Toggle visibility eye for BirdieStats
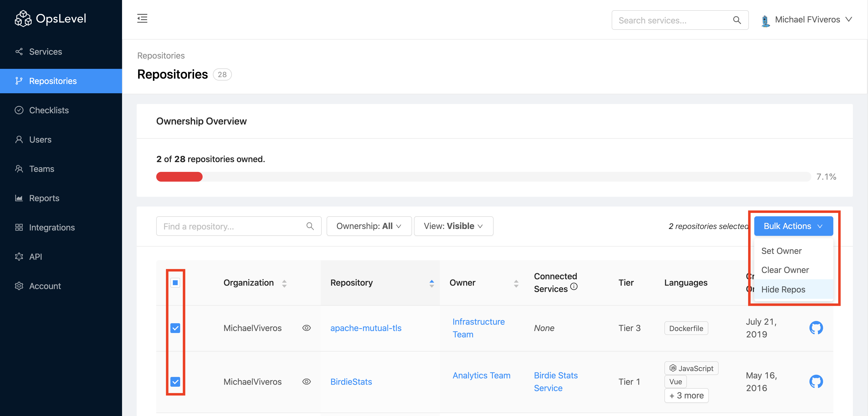868x416 pixels. (306, 382)
